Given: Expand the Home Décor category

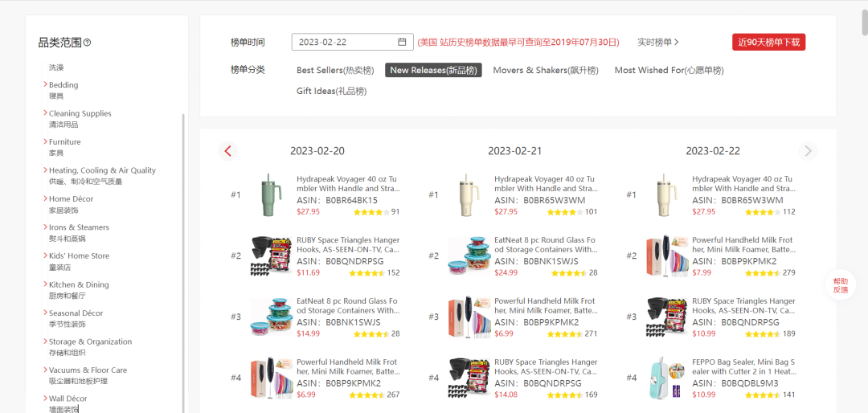Looking at the screenshot, I should click(45, 198).
